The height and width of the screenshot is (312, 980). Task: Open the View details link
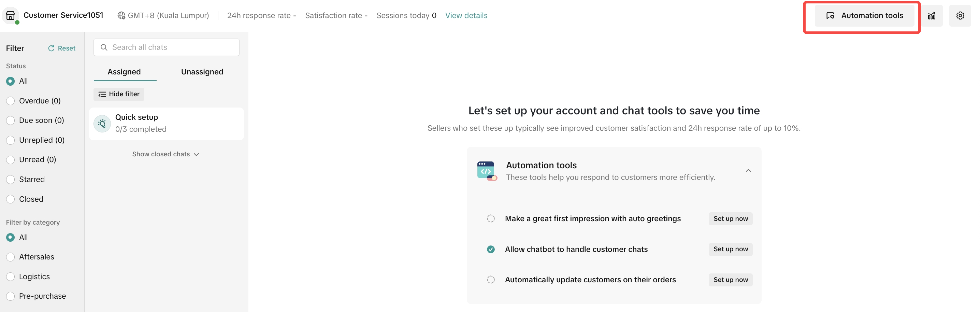coord(466,16)
